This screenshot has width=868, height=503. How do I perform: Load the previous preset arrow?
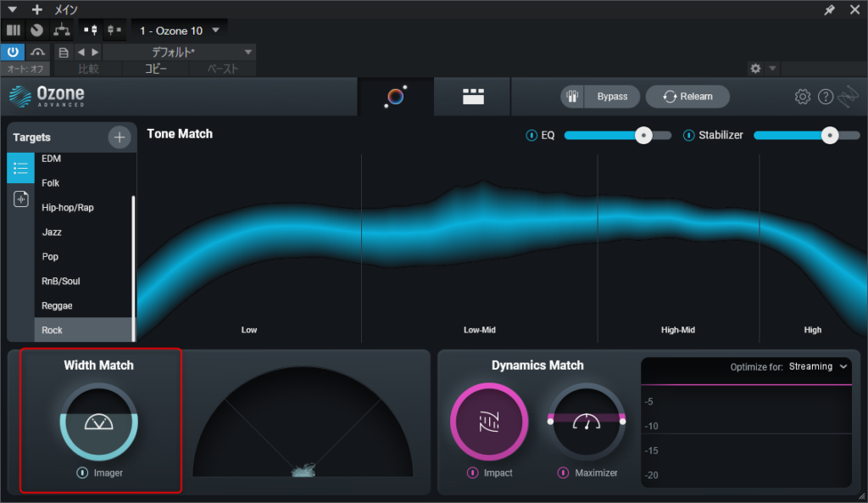(x=81, y=52)
